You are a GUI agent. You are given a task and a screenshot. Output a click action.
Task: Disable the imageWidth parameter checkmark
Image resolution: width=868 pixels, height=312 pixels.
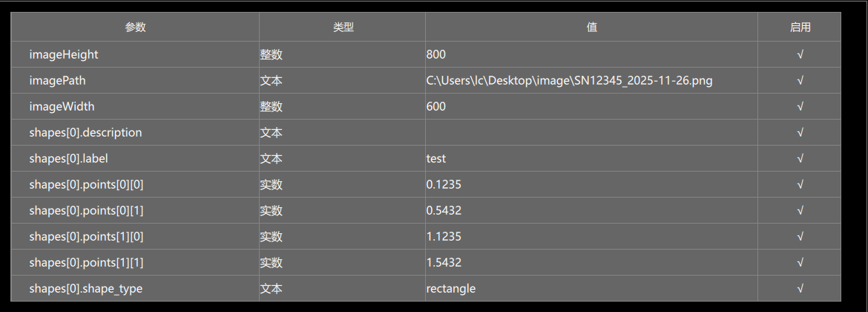click(x=800, y=106)
